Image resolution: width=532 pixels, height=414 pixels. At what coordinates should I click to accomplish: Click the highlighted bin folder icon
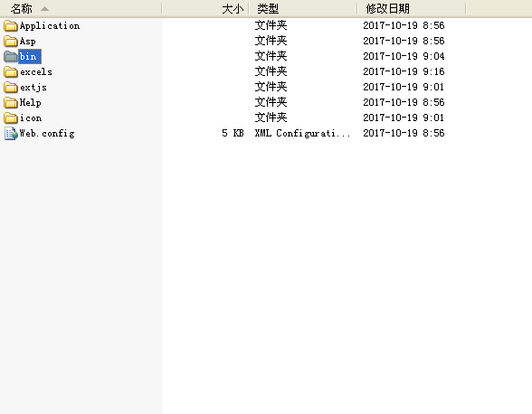point(11,56)
